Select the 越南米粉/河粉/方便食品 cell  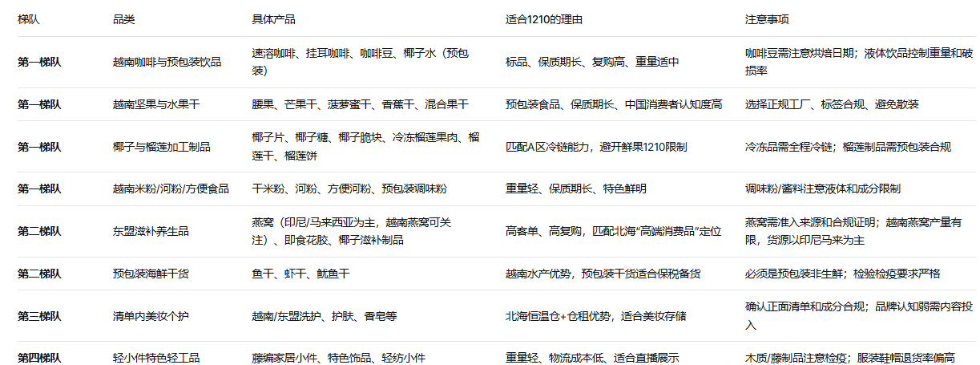tap(171, 189)
